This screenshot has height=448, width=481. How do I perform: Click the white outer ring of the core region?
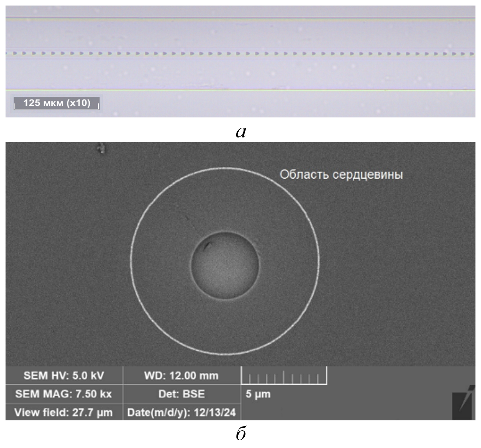(x=131, y=261)
